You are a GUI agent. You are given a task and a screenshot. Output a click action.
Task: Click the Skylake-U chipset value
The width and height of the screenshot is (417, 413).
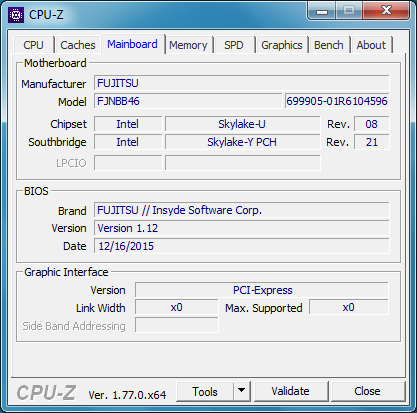242,124
